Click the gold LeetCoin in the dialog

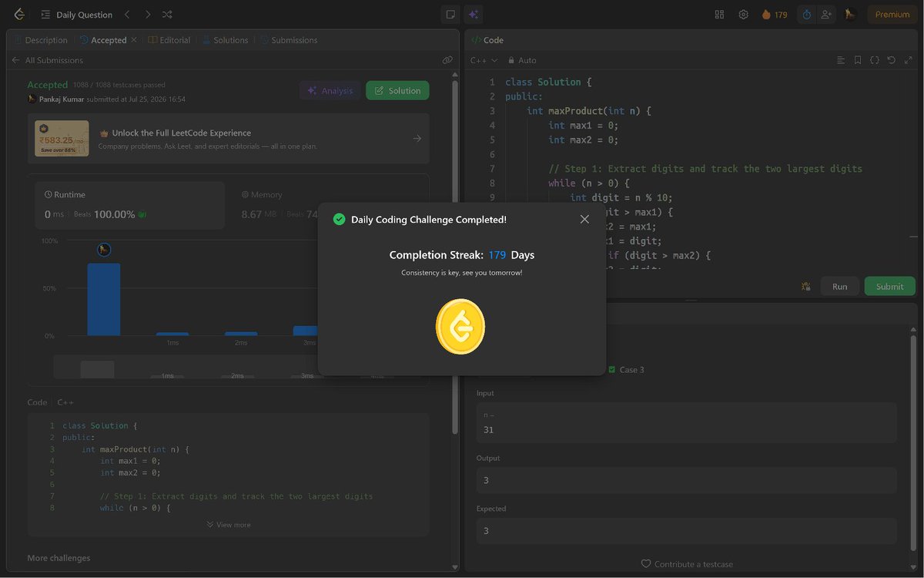[460, 327]
